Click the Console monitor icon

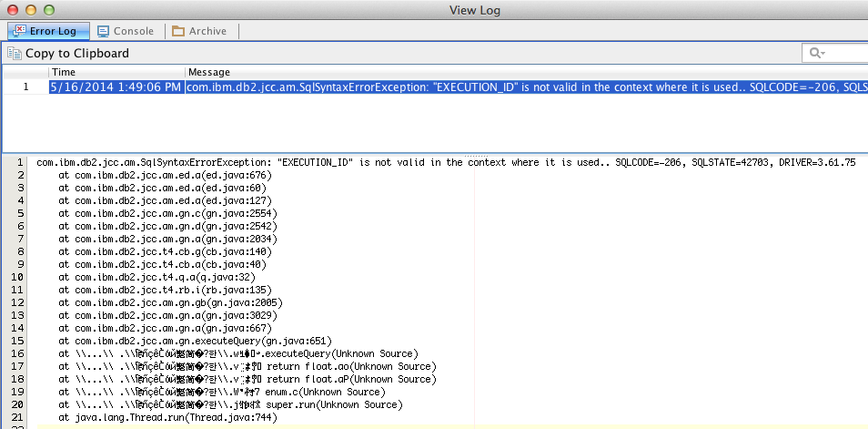click(103, 32)
